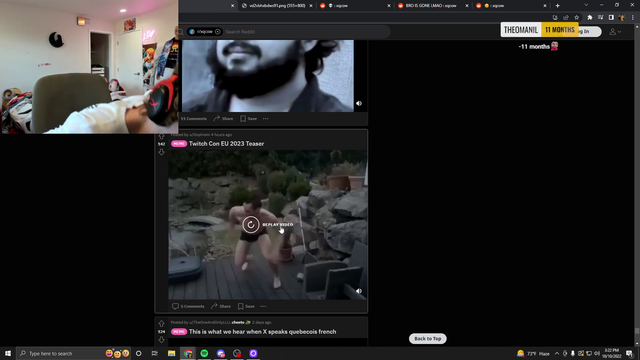Open Task View on the taskbar
Screen dimensions: 640x360
click(155, 353)
